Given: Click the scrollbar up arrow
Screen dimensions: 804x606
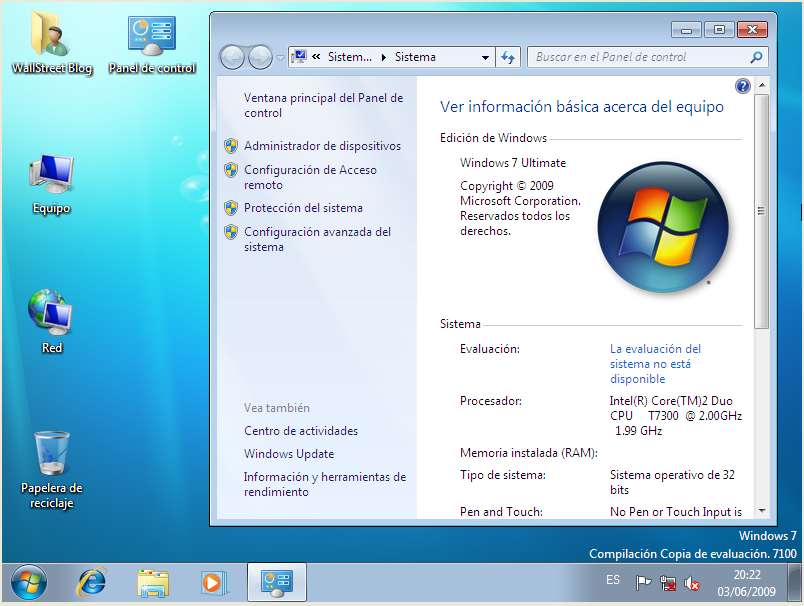Looking at the screenshot, I should [762, 85].
